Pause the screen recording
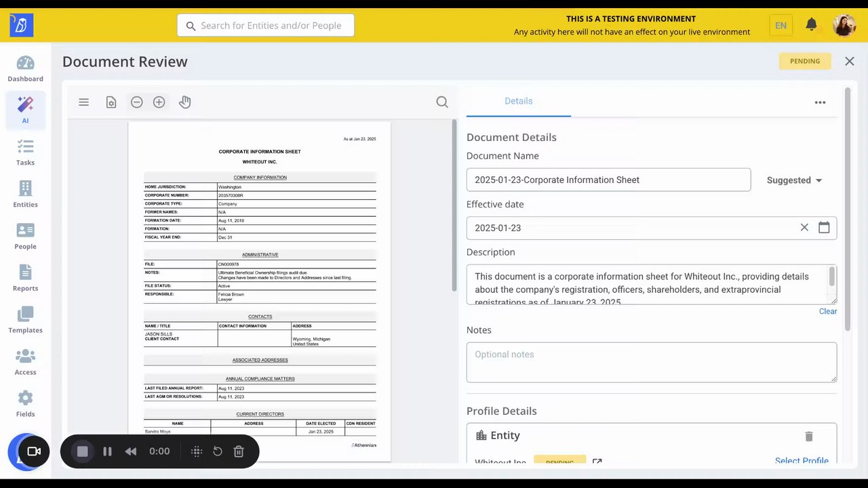This screenshot has width=868, height=488. pyautogui.click(x=107, y=451)
